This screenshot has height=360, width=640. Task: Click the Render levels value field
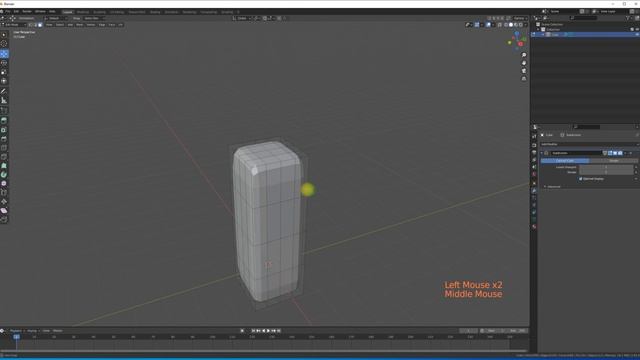tap(606, 172)
